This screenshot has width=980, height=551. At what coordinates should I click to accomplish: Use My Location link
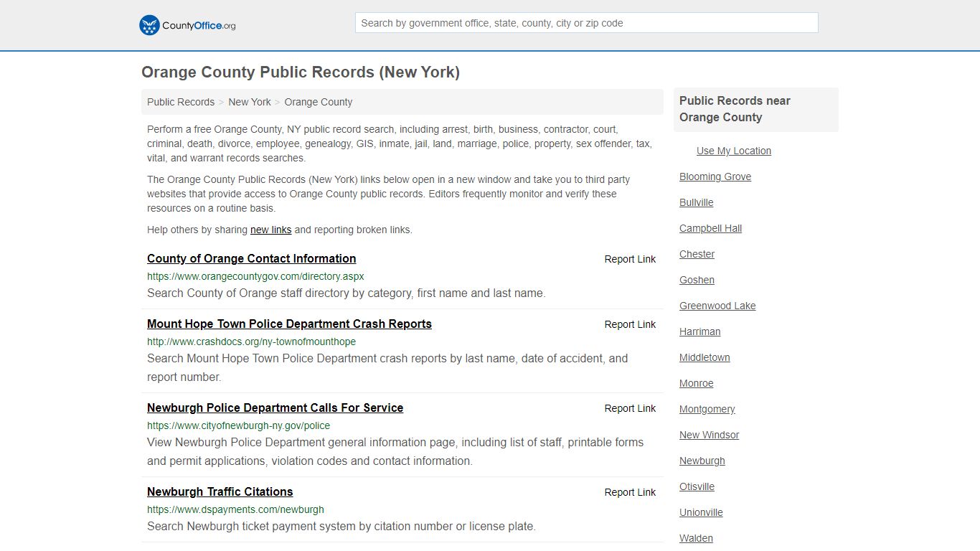click(734, 151)
